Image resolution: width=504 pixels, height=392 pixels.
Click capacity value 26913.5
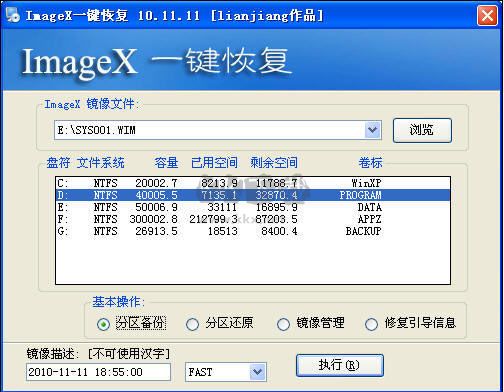pos(156,231)
